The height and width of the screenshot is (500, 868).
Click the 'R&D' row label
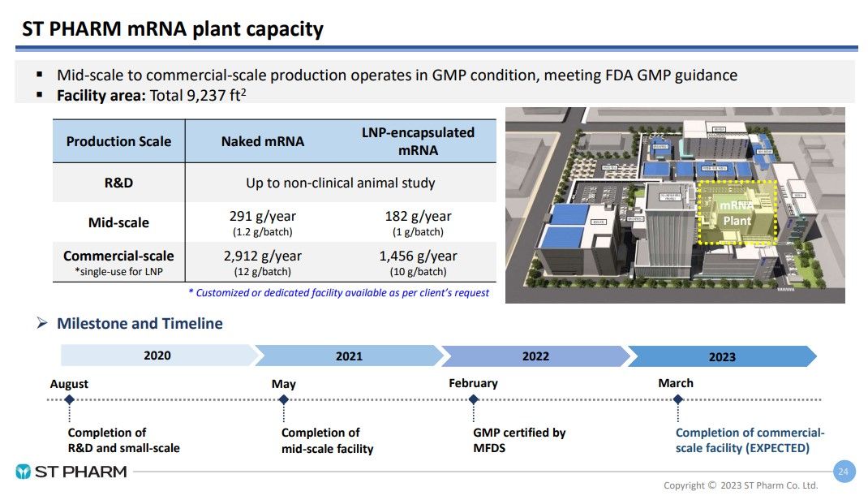[x=118, y=183]
